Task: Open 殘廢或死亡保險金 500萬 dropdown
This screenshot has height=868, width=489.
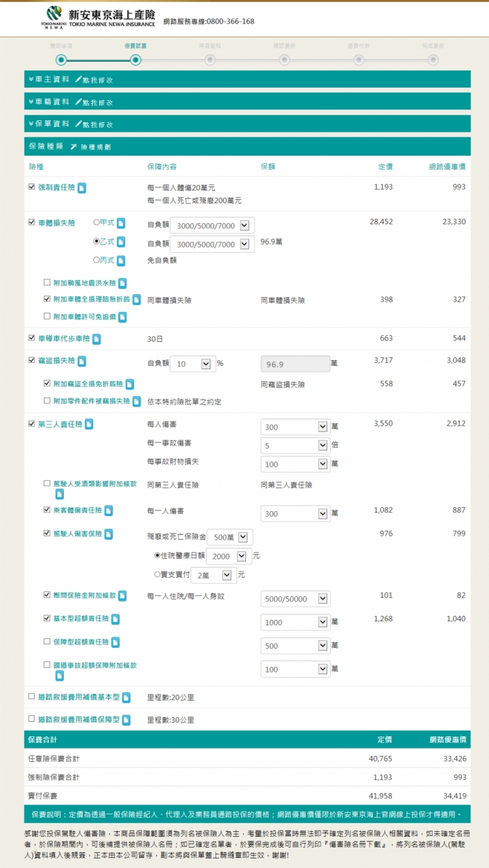Action: tap(230, 537)
